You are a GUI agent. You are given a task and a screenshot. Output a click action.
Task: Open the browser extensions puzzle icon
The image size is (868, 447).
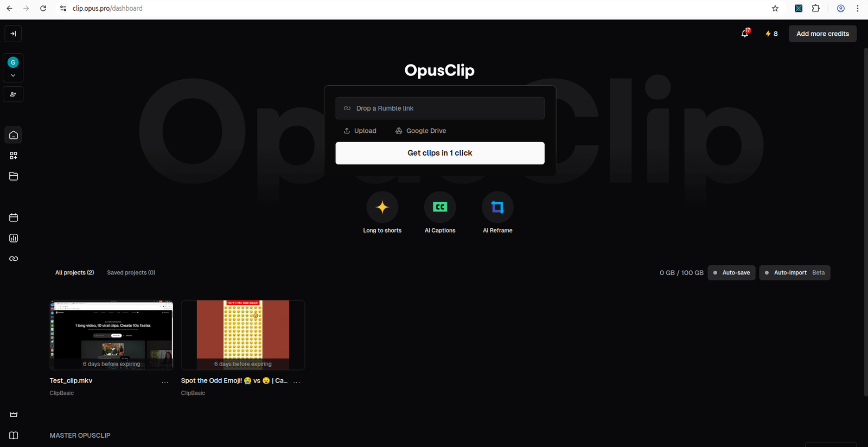(x=816, y=8)
